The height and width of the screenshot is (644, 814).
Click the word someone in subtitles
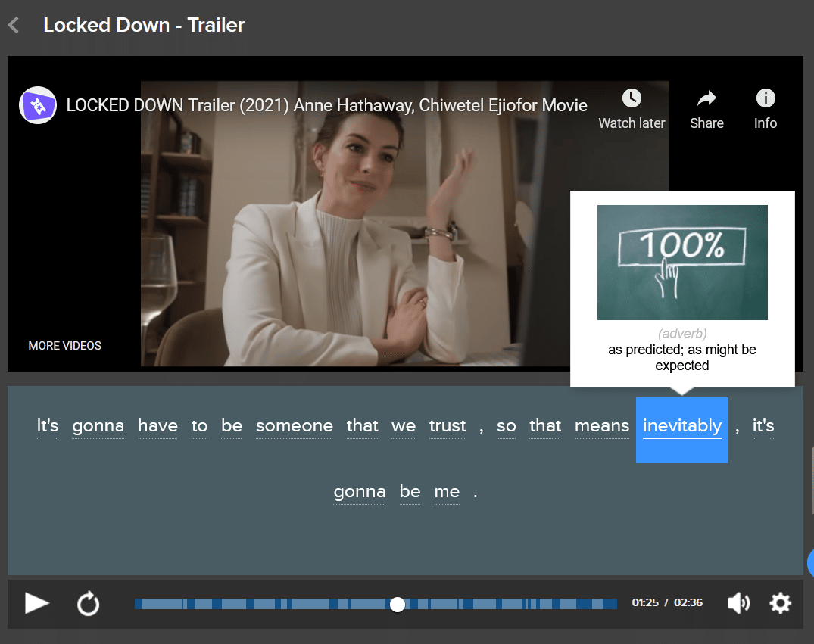coord(295,426)
